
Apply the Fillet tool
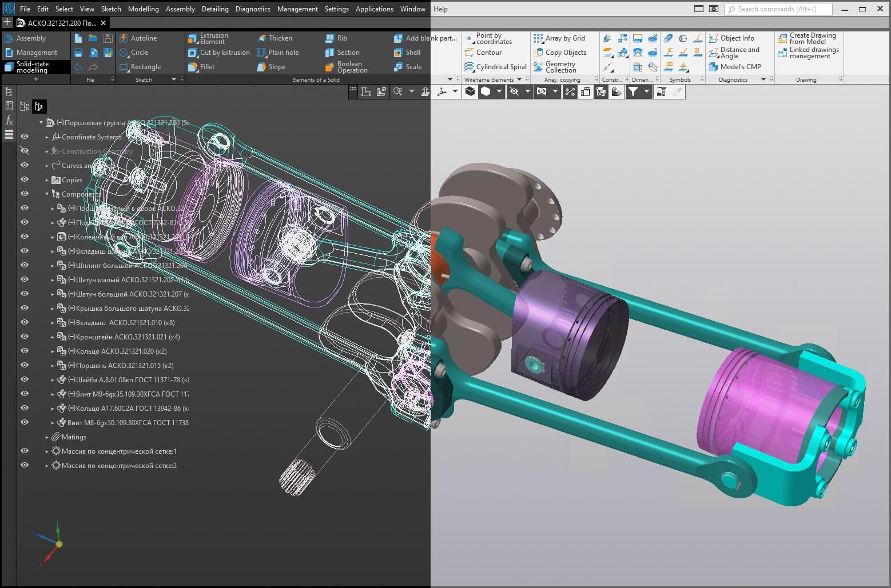click(x=201, y=67)
